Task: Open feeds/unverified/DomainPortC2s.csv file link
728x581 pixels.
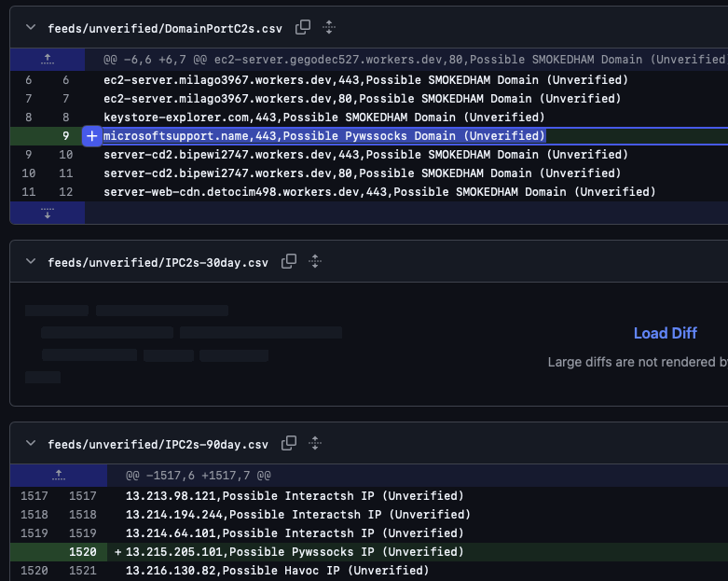Action: 165,28
